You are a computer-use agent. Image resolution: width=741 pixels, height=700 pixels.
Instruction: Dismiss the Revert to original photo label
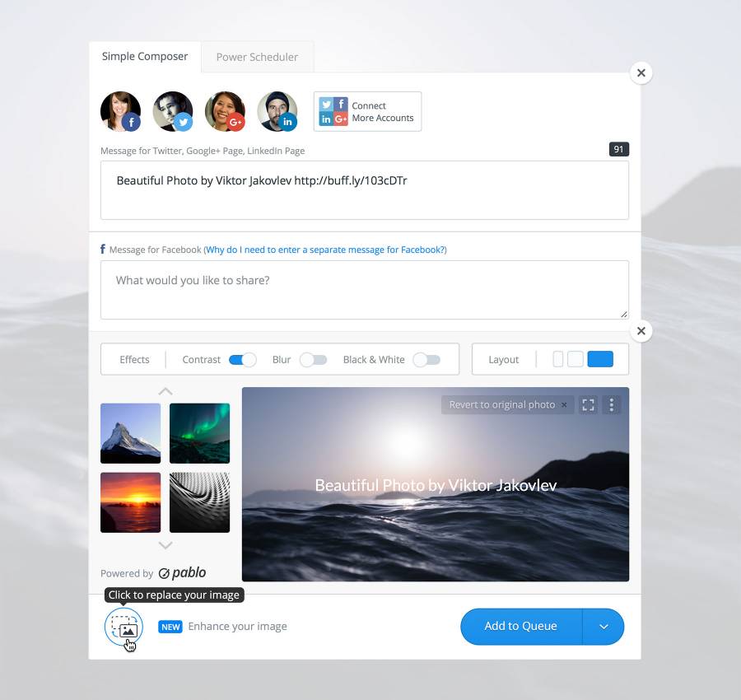pos(564,404)
